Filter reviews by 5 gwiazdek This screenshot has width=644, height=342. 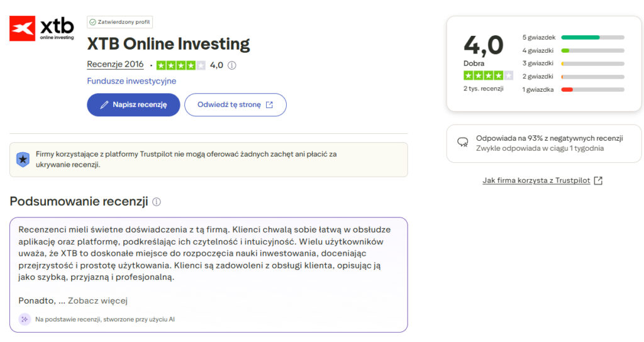[573, 37]
